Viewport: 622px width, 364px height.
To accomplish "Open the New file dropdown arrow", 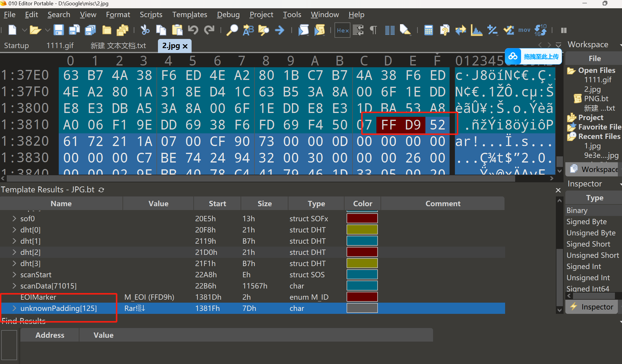I will coord(25,30).
